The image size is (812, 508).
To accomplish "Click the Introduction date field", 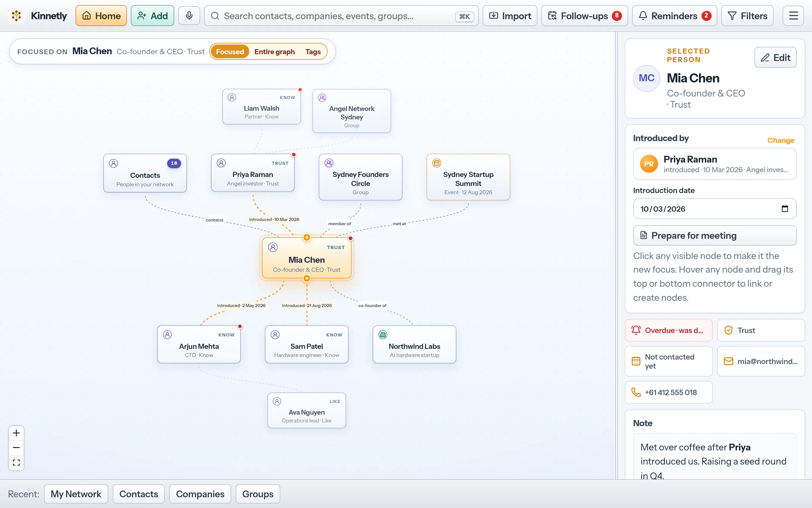I will coord(715,209).
